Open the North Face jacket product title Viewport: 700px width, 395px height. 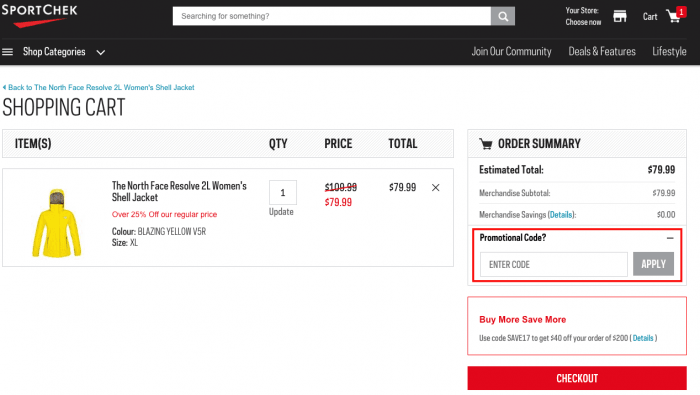(179, 191)
